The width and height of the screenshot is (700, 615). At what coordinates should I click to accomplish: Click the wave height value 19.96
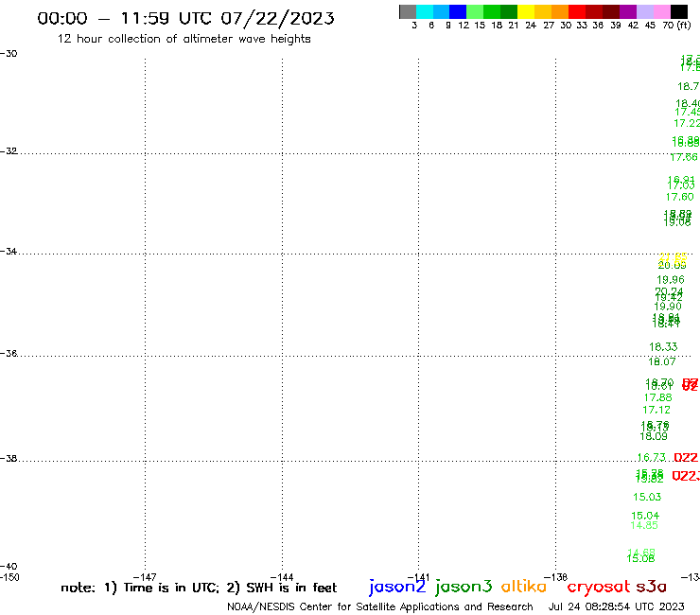671,280
